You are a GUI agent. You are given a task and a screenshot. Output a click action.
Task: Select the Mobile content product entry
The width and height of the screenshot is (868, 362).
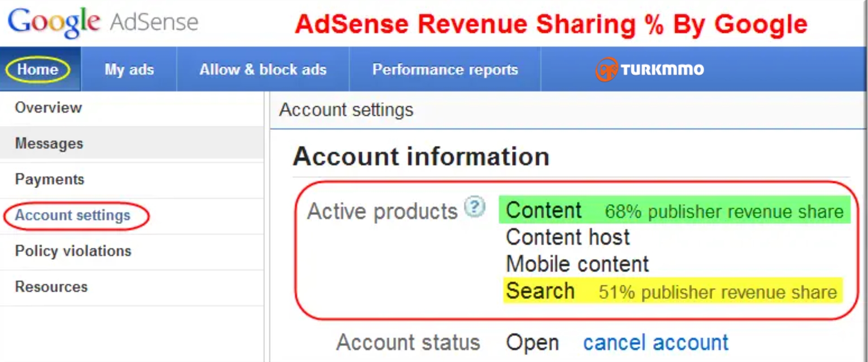(x=577, y=264)
